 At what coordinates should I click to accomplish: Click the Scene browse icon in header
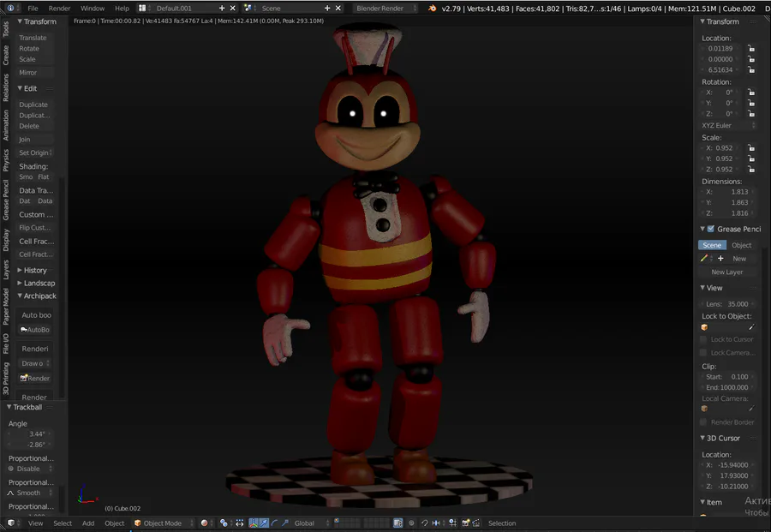click(248, 8)
